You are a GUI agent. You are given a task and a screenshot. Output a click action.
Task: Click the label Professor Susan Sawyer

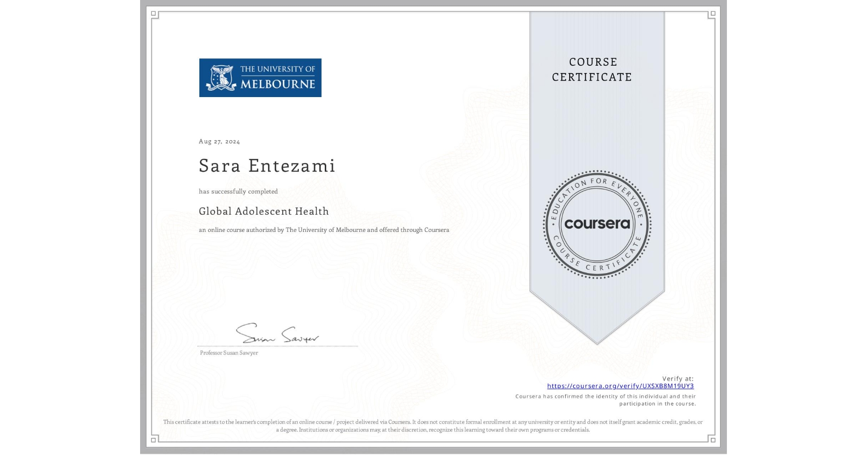(229, 353)
